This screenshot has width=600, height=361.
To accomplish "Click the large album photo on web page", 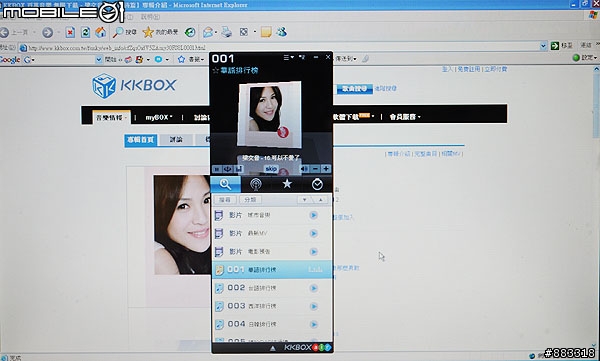I will tap(182, 225).
